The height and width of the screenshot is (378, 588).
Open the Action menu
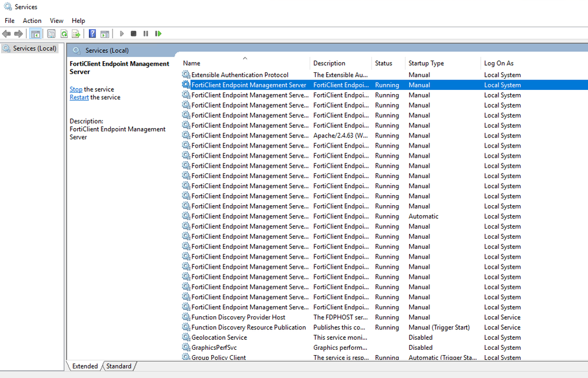32,21
